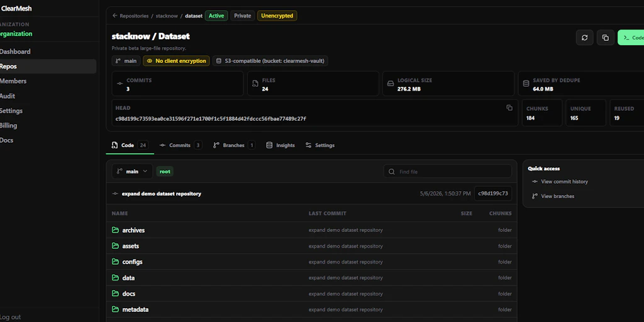Open the data folder icon
The image size is (644, 322).
[116, 277]
